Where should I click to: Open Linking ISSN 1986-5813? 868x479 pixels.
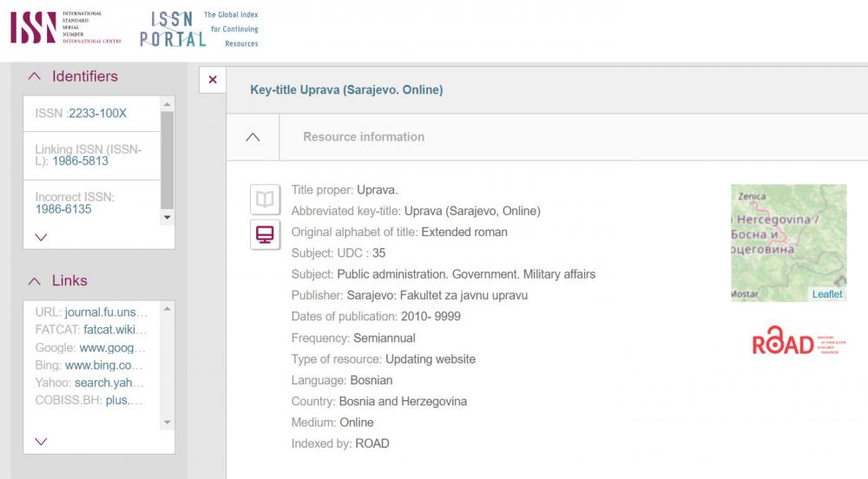tap(80, 161)
